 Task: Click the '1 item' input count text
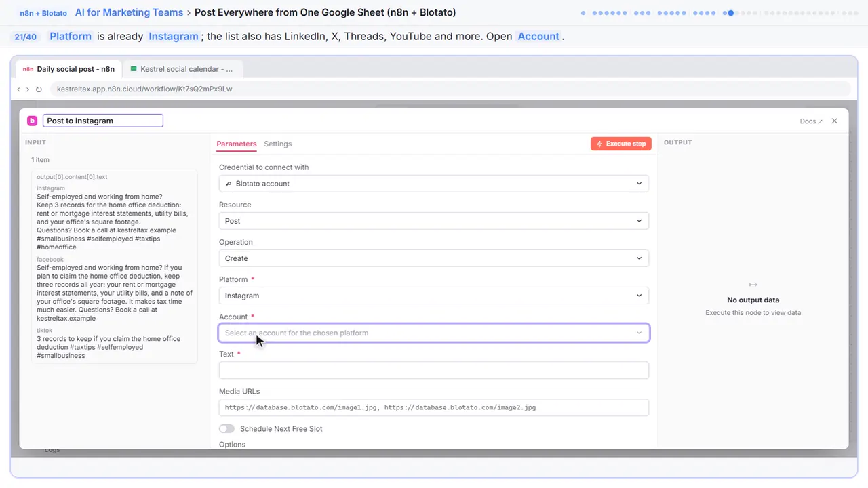[x=40, y=160]
